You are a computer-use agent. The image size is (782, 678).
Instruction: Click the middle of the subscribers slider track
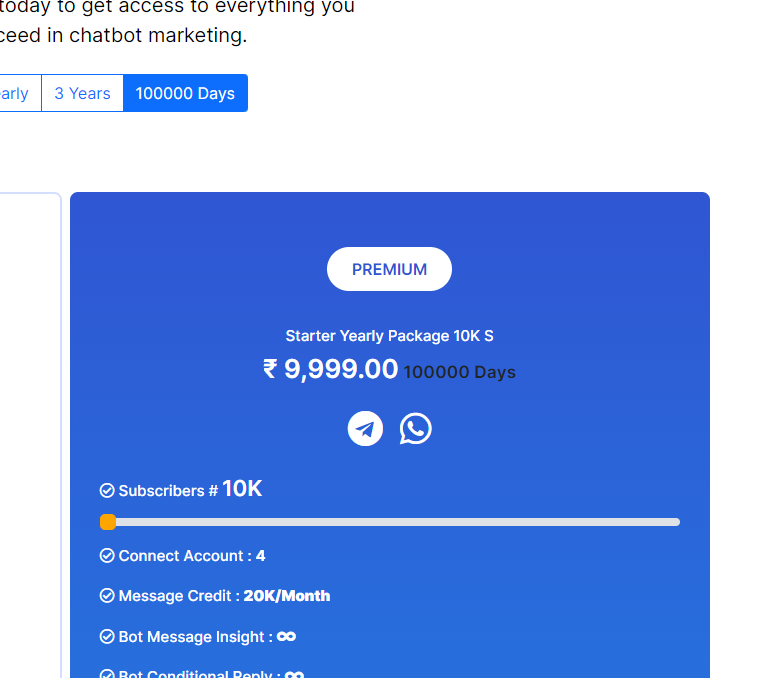click(390, 522)
